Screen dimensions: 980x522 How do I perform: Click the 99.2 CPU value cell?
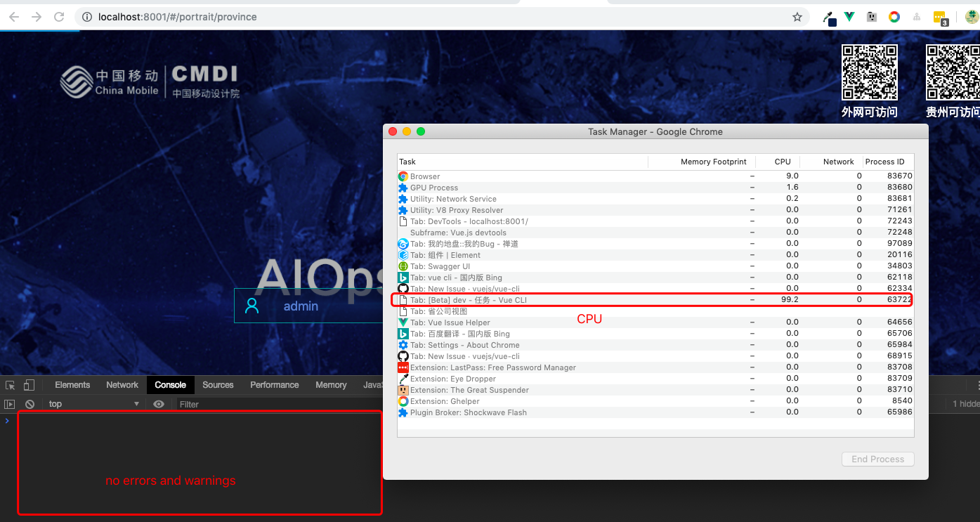(790, 300)
